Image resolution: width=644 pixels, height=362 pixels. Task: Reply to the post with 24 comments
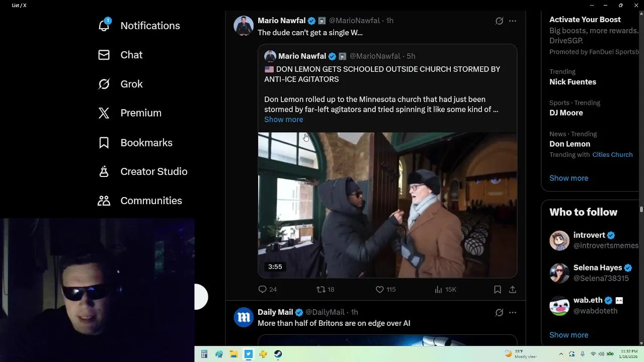pos(267,289)
